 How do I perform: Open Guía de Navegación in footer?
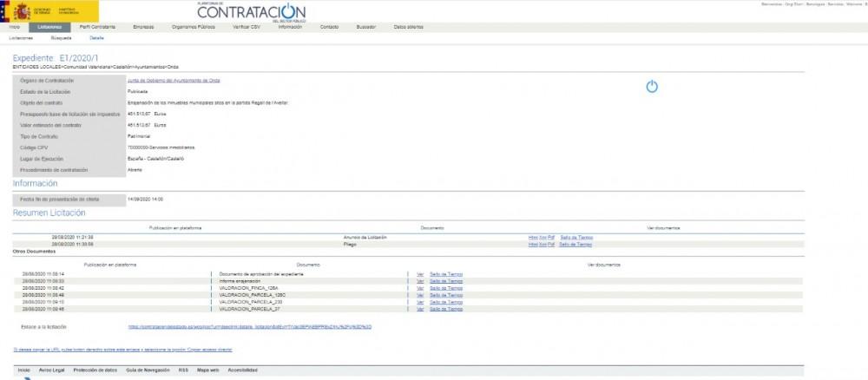(x=148, y=370)
